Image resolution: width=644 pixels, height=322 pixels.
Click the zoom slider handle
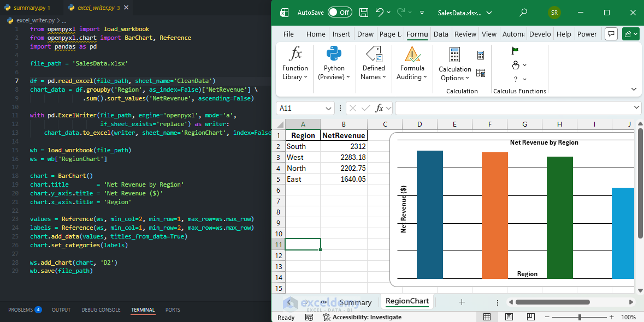point(580,317)
